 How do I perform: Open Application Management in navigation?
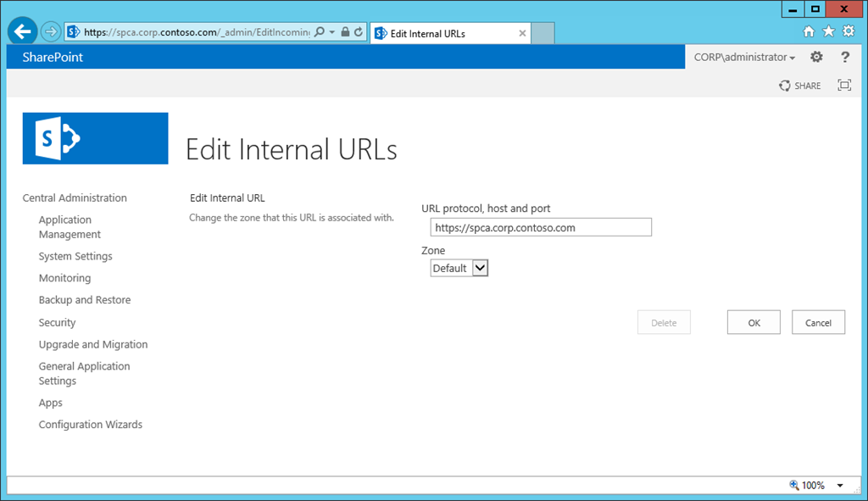click(x=70, y=227)
